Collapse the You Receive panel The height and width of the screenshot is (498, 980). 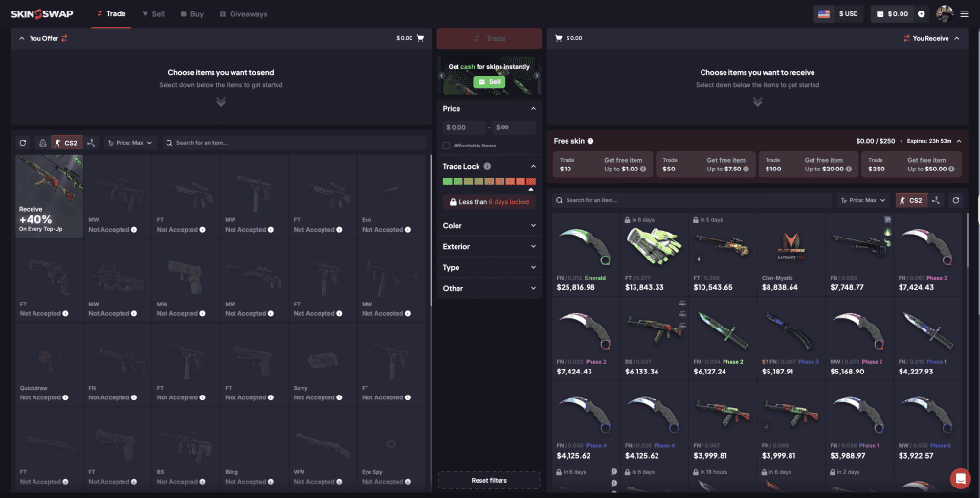(957, 39)
